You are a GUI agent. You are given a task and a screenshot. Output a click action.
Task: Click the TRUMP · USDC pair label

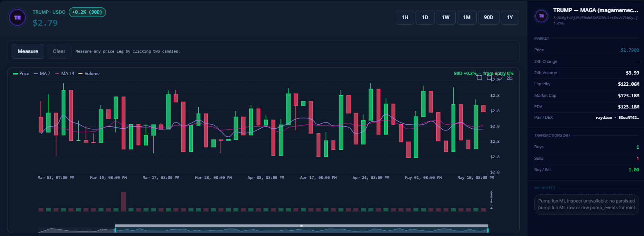coord(49,12)
